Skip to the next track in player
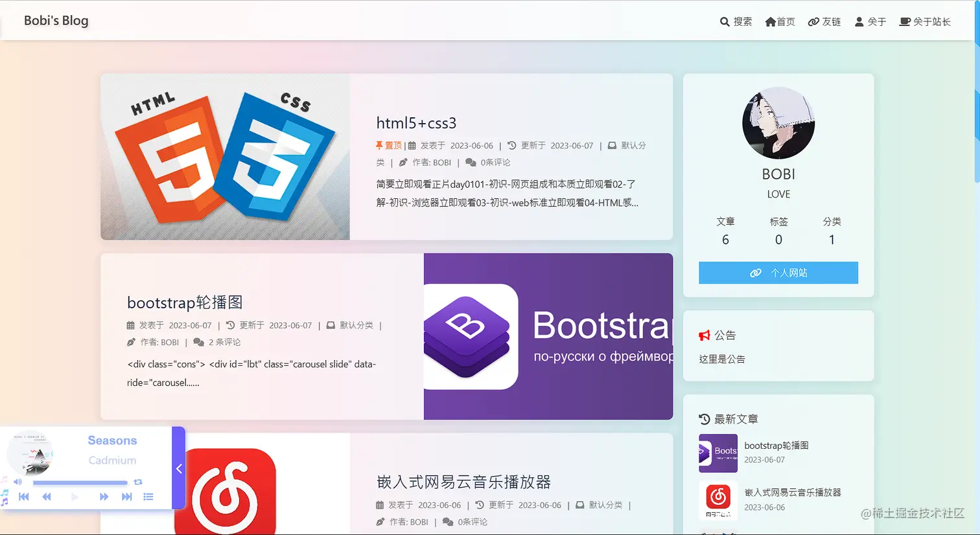The height and width of the screenshot is (535, 980). tap(127, 497)
